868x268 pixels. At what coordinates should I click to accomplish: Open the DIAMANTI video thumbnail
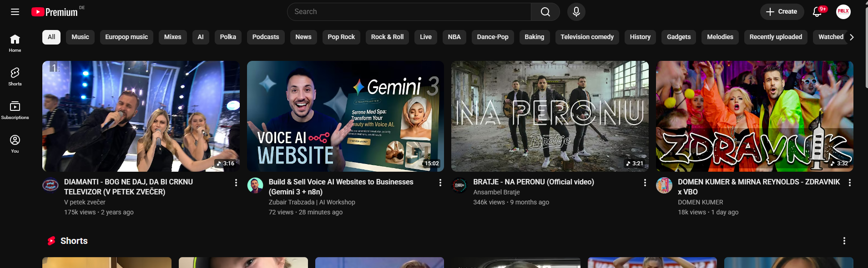[141, 116]
